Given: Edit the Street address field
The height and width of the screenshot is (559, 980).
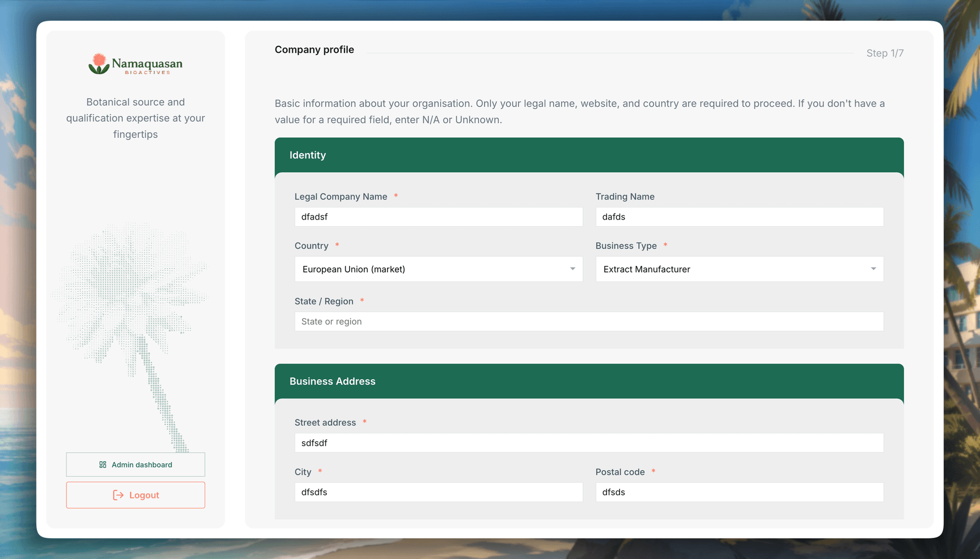Looking at the screenshot, I should tap(589, 443).
